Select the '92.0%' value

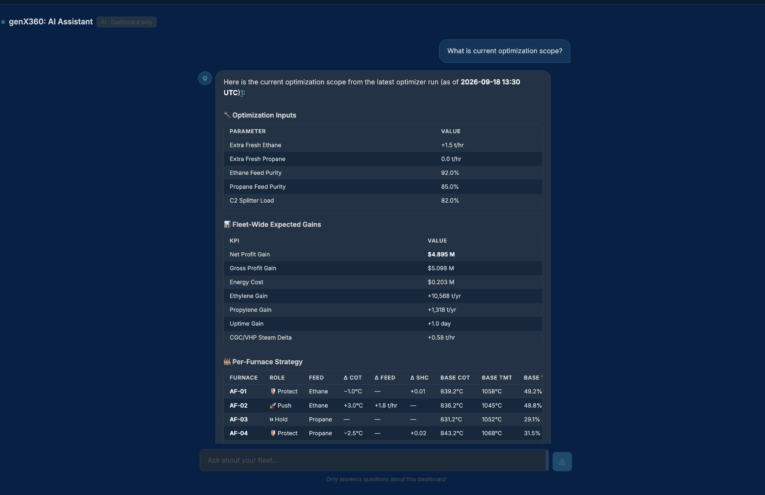[x=450, y=173]
